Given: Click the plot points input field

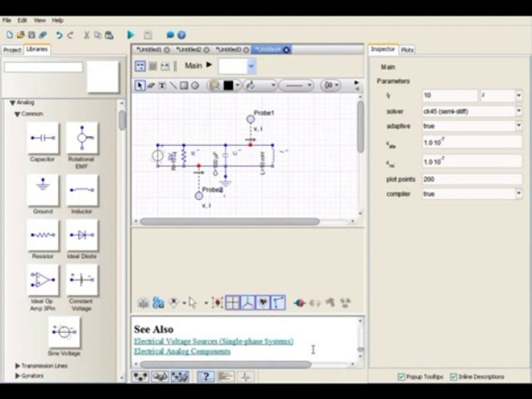Looking at the screenshot, I should (472, 179).
